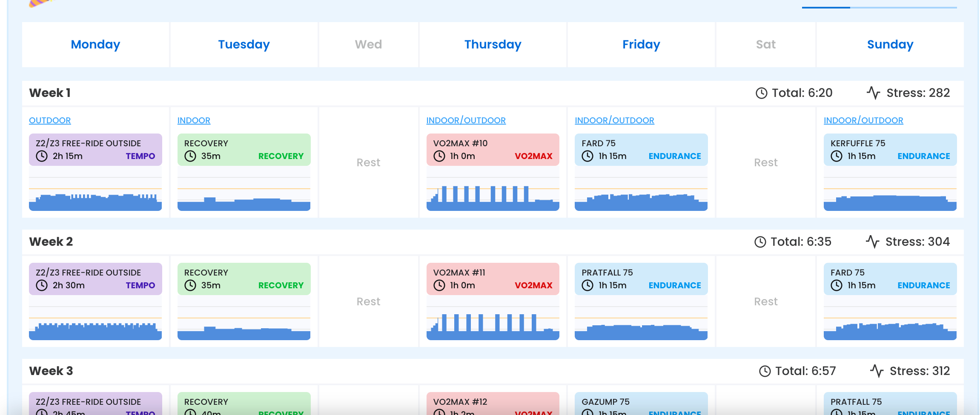Open the INDOOR/OUTDOOR link under Sunday
980x415 pixels.
pyautogui.click(x=863, y=120)
